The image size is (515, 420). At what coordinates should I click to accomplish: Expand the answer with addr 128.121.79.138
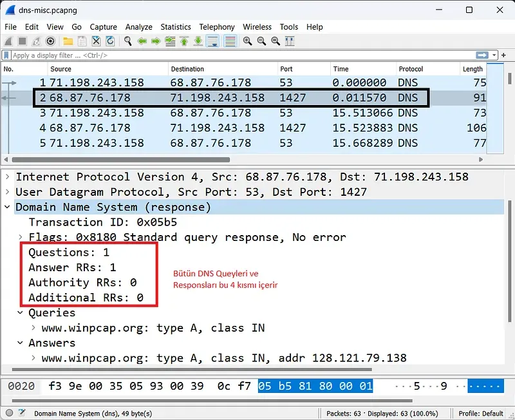coord(33,358)
